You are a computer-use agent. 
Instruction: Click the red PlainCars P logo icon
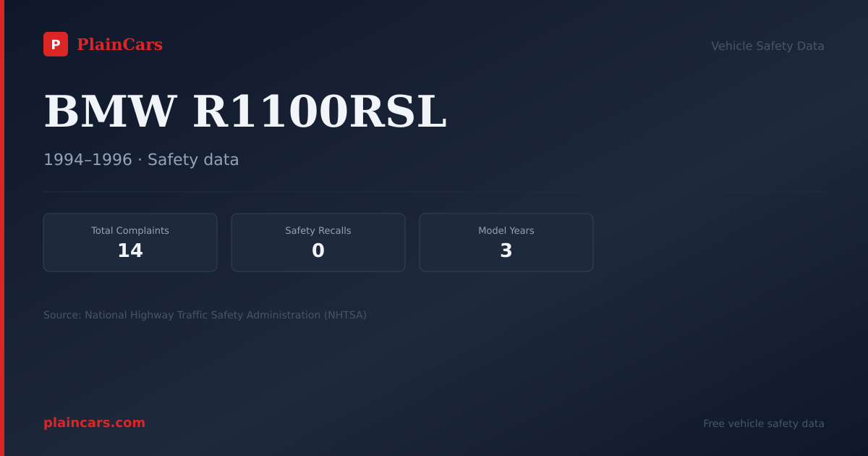[56, 44]
